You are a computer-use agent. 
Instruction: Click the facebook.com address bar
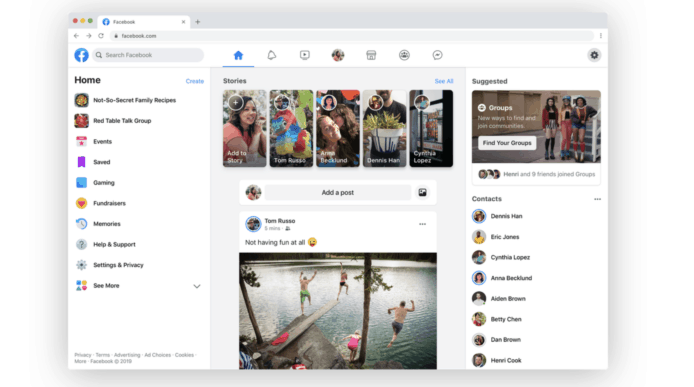[x=352, y=36]
